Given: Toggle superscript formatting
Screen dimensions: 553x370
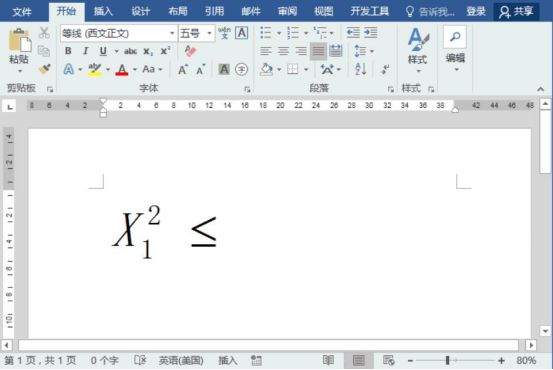Looking at the screenshot, I should coord(165,51).
